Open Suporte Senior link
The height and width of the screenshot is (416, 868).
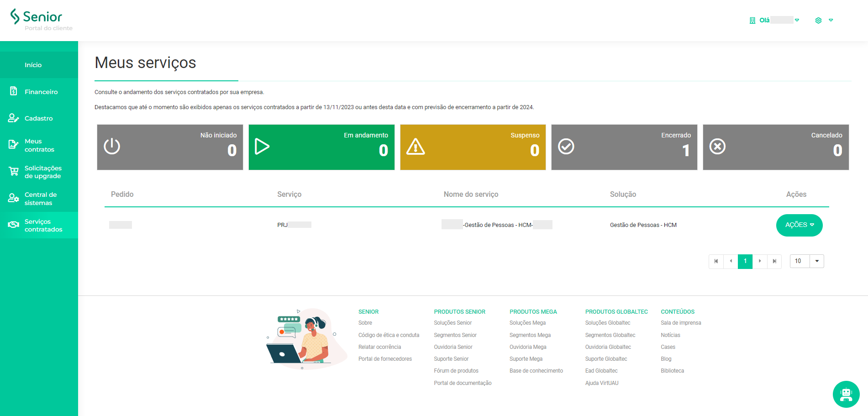point(451,359)
